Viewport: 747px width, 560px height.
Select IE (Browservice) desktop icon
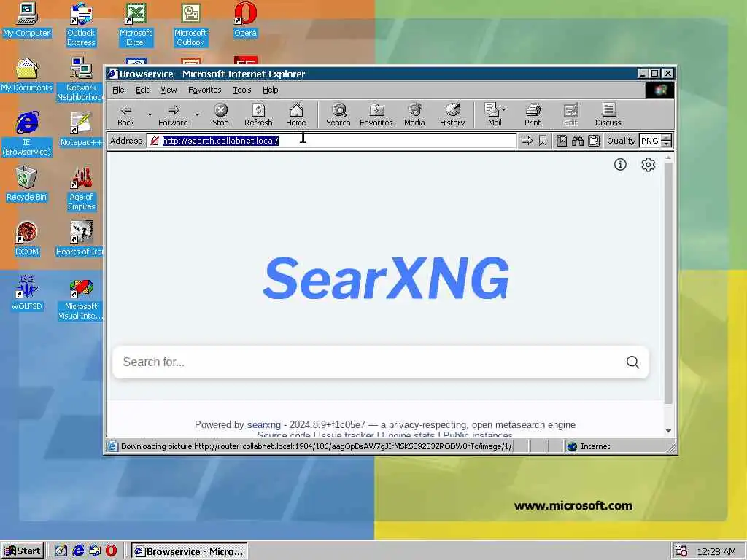point(27,134)
